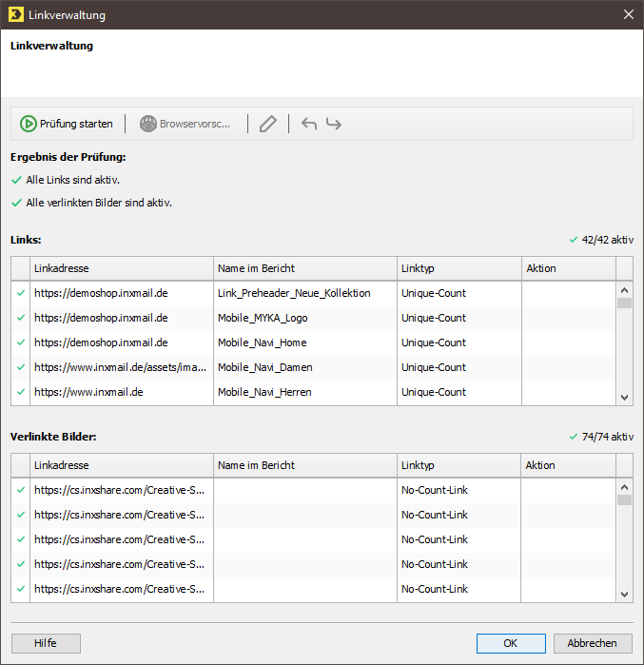Click the Hilfe button
Screen dimensions: 644x665
click(x=46, y=643)
